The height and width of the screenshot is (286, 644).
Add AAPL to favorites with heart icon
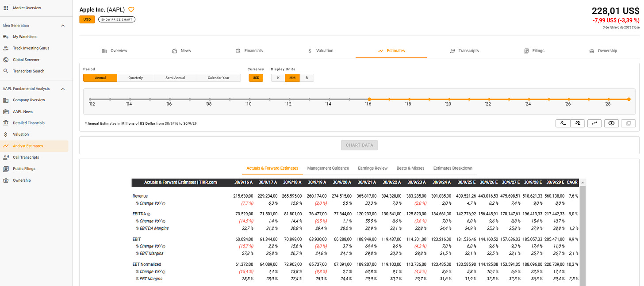(x=131, y=10)
